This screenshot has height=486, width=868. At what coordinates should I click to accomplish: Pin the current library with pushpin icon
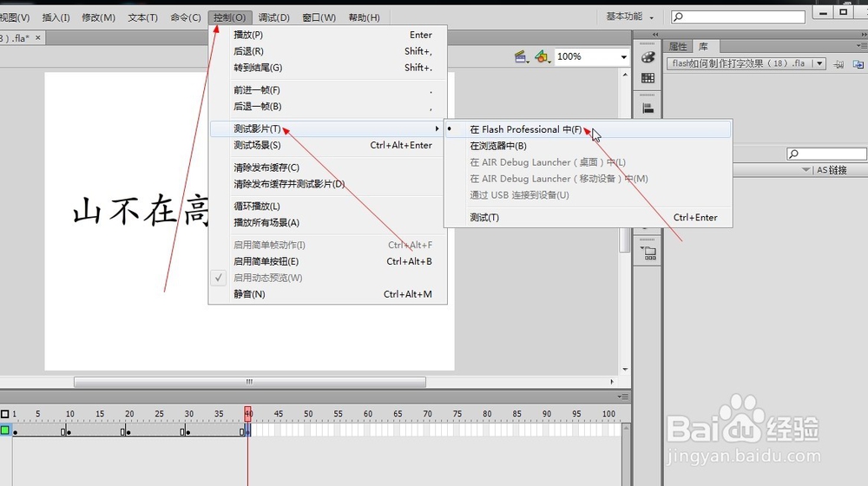[838, 64]
